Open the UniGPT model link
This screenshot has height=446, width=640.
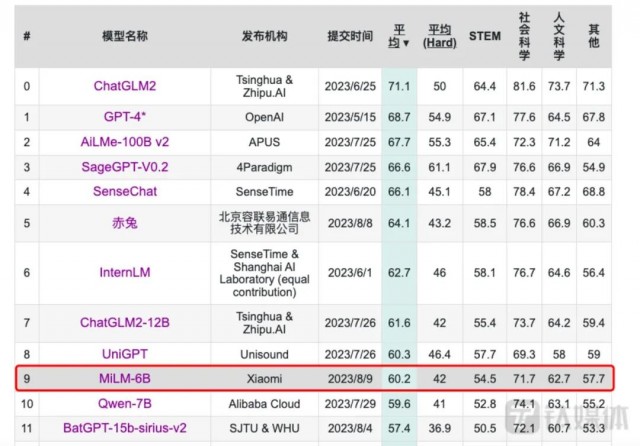coord(124,354)
